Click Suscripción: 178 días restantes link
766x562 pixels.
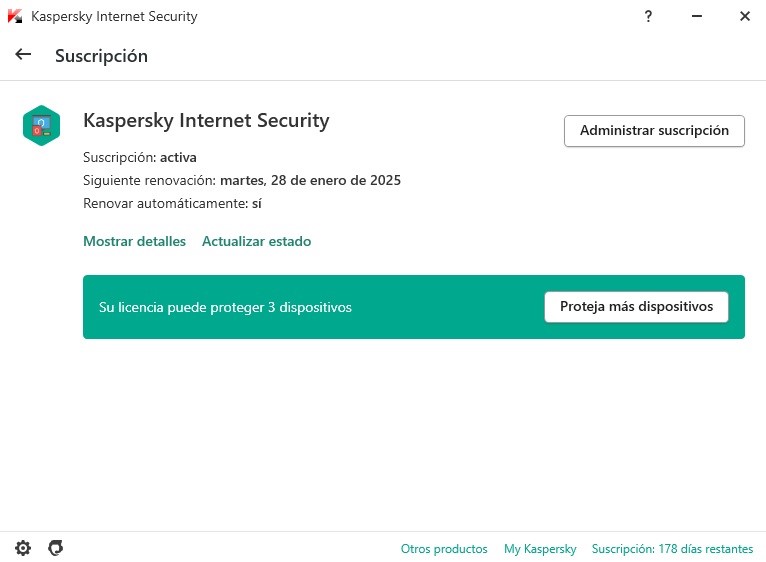coord(672,549)
